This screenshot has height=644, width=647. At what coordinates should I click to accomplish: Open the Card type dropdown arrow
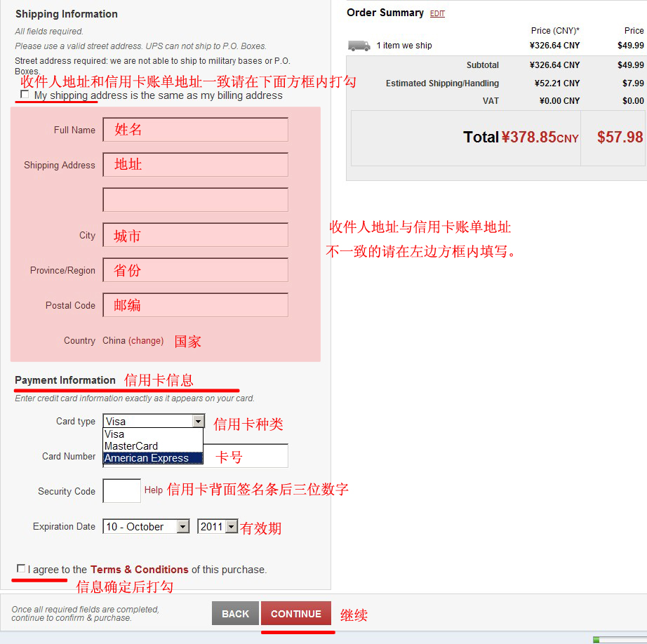pyautogui.click(x=199, y=421)
